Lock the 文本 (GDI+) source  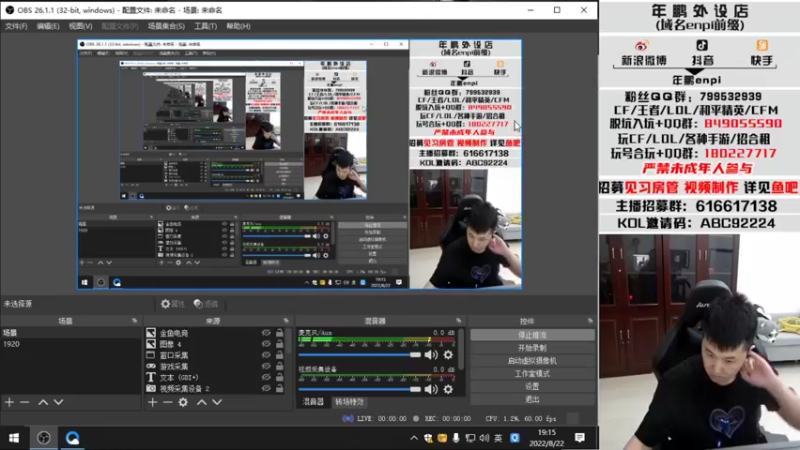tap(280, 377)
